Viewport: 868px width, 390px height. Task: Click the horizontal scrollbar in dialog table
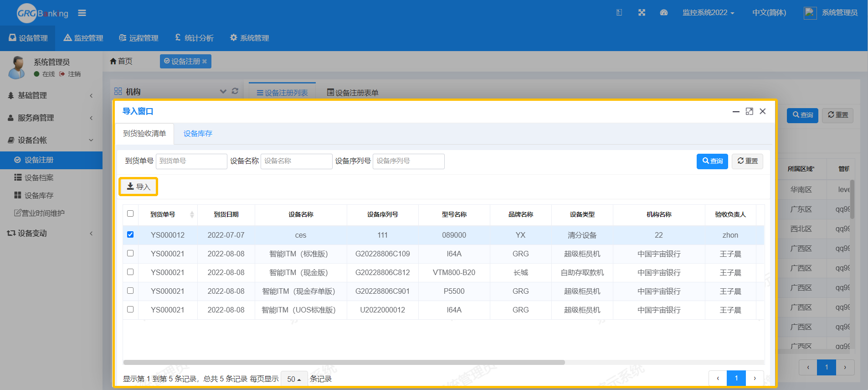tap(344, 362)
